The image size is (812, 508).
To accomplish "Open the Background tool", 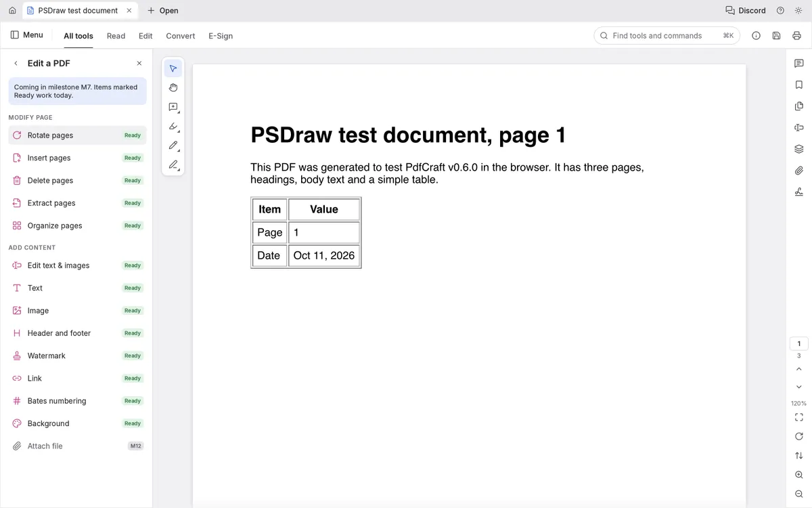I will 77,423.
